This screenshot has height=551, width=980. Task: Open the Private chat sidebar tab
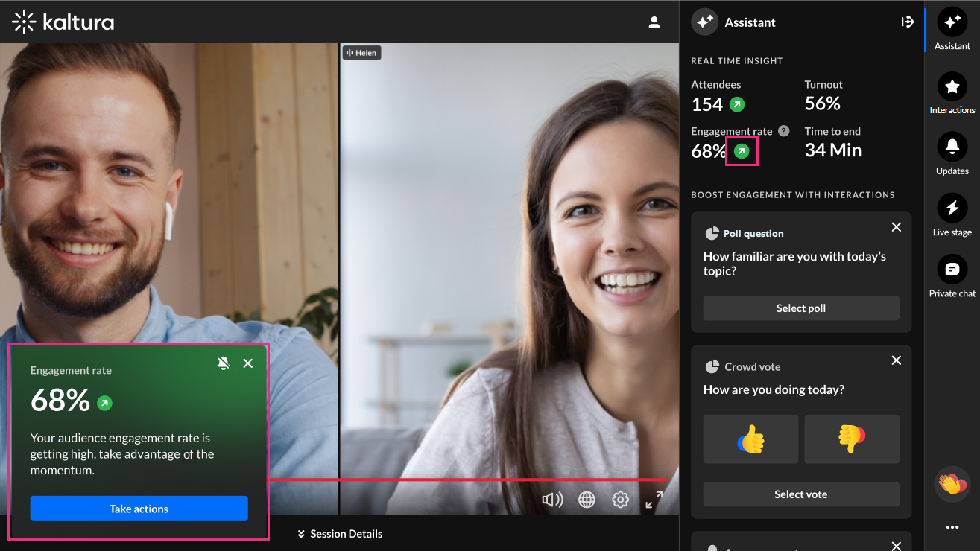coord(952,277)
